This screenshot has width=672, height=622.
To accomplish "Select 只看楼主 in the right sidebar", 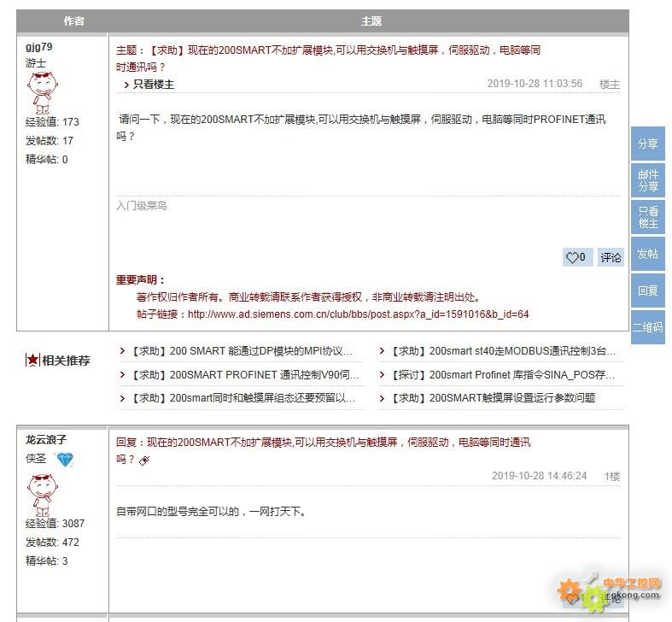I will click(x=647, y=217).
